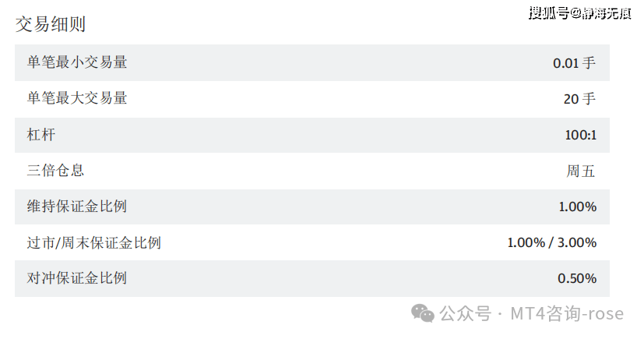Click the 0.01 手 value
The width and height of the screenshot is (644, 339).
coord(574,63)
